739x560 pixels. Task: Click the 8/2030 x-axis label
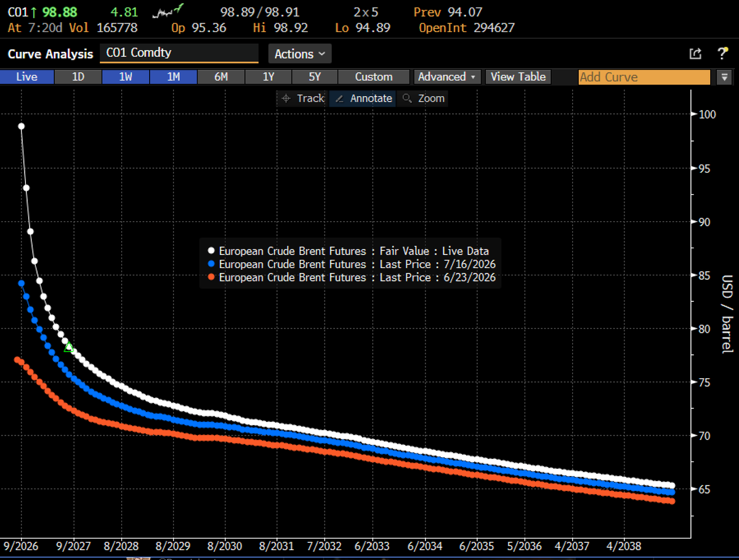click(x=224, y=546)
